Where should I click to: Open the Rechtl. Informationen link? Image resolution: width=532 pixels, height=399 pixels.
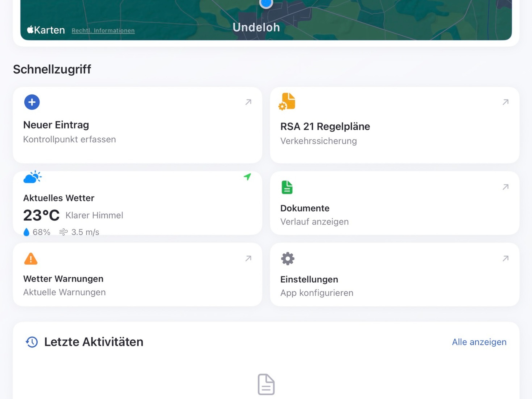pos(103,31)
